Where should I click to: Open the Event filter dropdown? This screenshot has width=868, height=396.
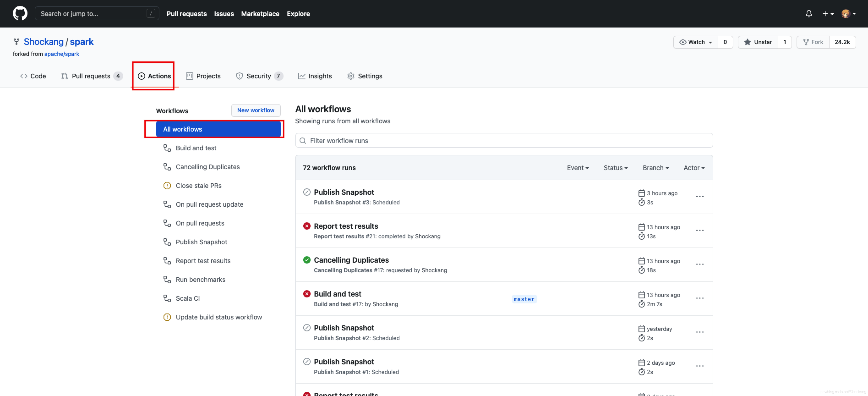click(578, 168)
